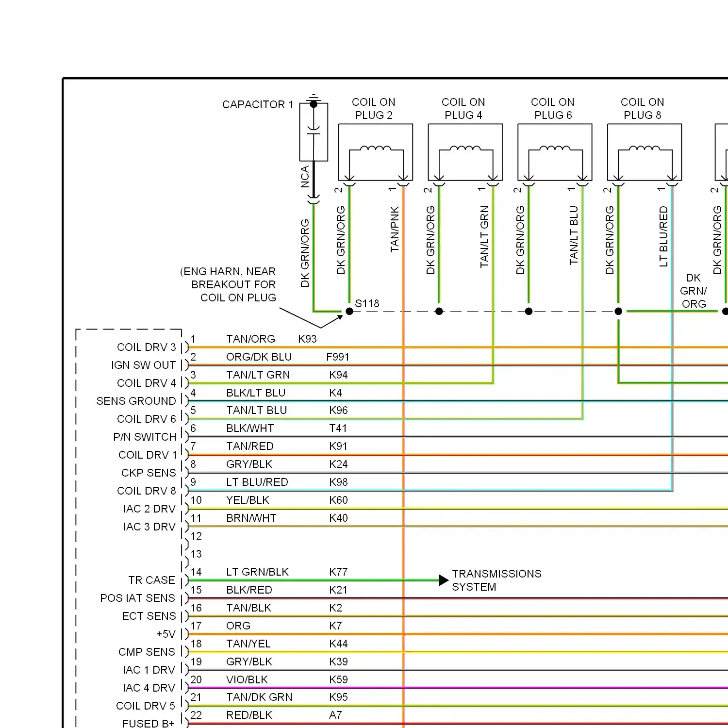Click the IAC 1 DRV pin label
The width and height of the screenshot is (728, 728).
(x=149, y=670)
